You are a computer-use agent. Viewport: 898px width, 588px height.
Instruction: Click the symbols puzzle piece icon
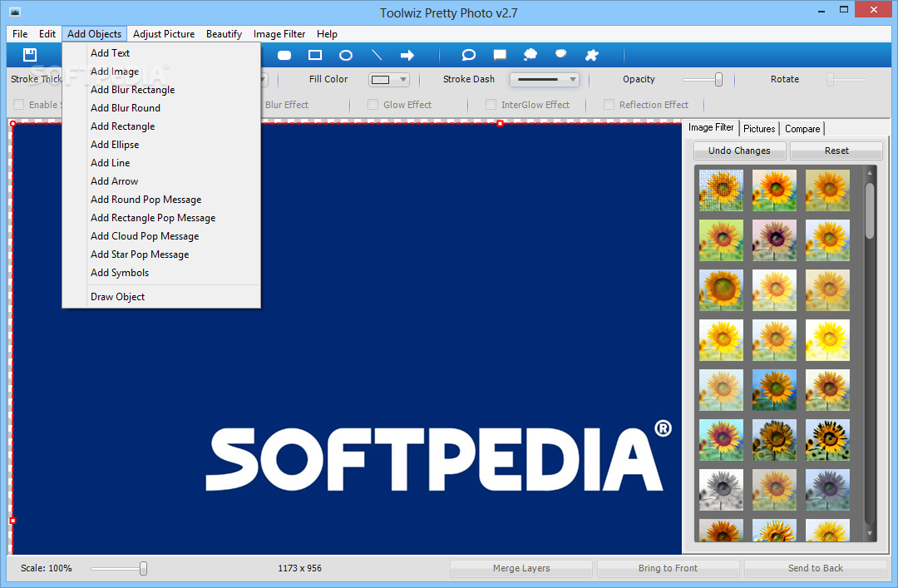click(592, 55)
